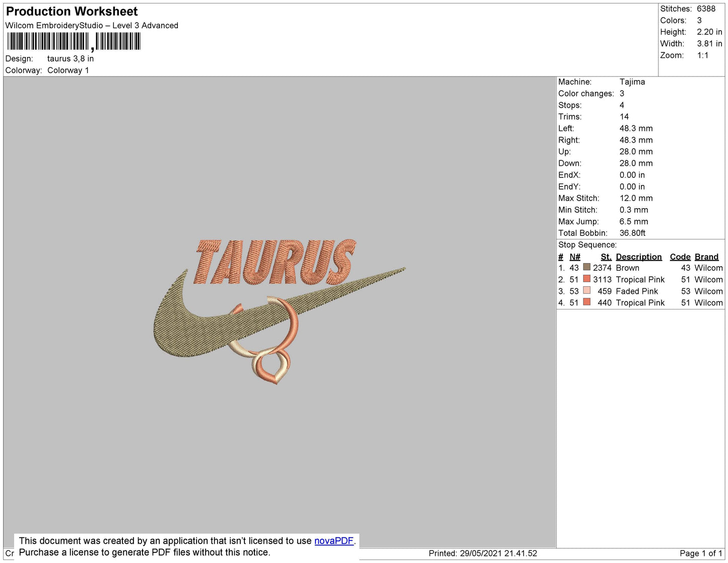Click the design name 'taurus 3,8 in'
The height and width of the screenshot is (563, 728).
click(x=71, y=58)
